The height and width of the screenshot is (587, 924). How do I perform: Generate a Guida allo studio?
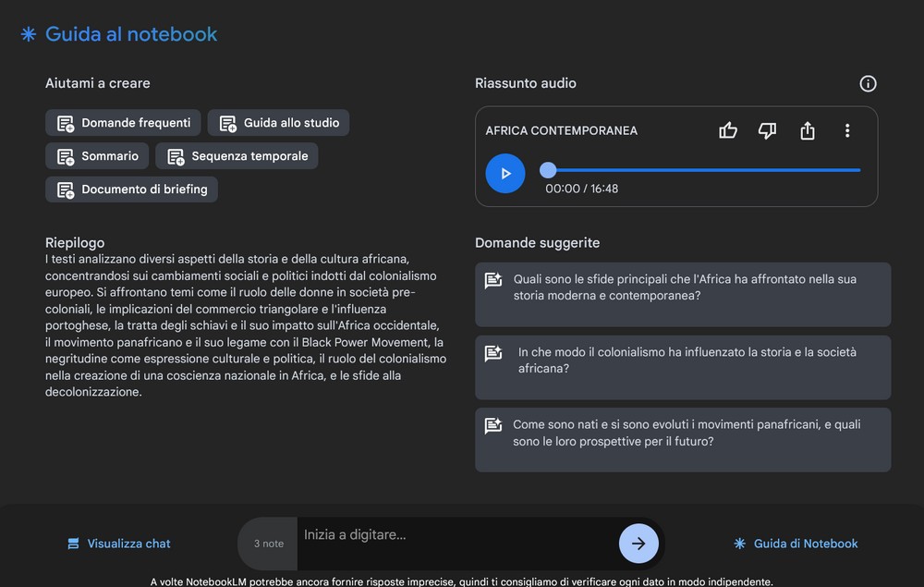278,123
